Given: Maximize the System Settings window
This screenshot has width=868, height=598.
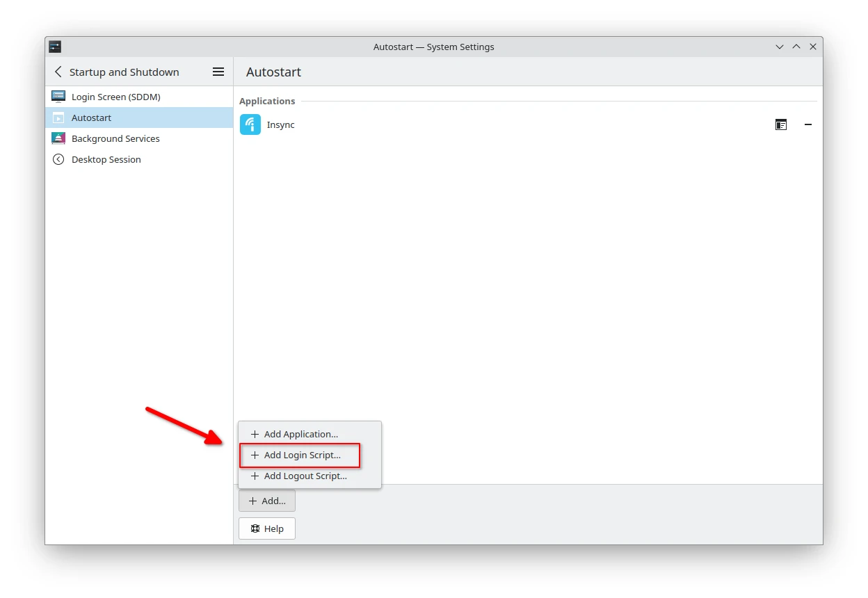Looking at the screenshot, I should [796, 47].
